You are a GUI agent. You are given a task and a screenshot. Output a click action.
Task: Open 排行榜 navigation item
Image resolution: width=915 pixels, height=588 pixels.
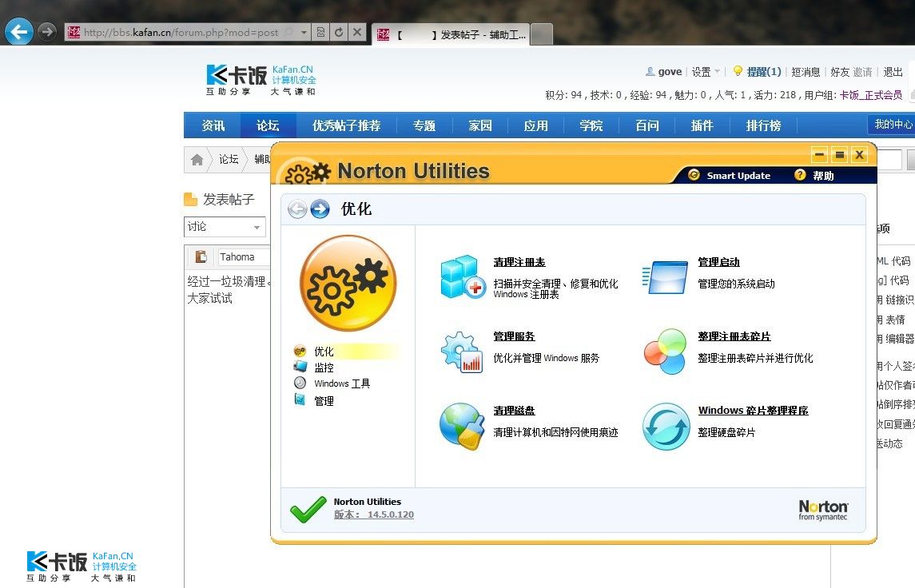763,125
